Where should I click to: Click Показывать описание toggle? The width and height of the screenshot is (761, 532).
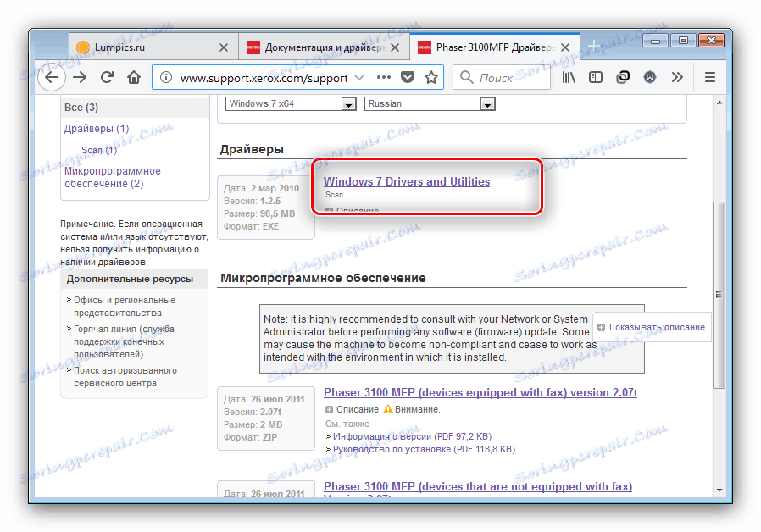click(652, 327)
